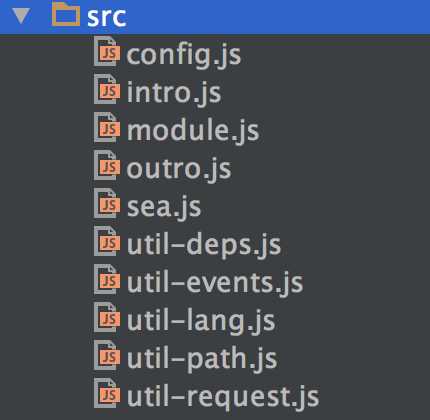
Task: Open sea.js in the project tree
Action: 164,207
